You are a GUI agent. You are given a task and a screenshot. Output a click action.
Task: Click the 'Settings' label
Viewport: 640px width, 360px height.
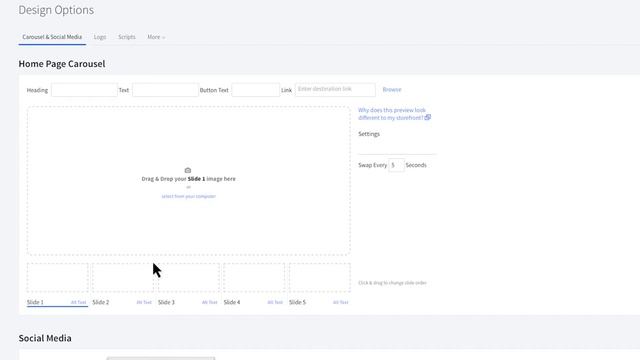pyautogui.click(x=369, y=134)
